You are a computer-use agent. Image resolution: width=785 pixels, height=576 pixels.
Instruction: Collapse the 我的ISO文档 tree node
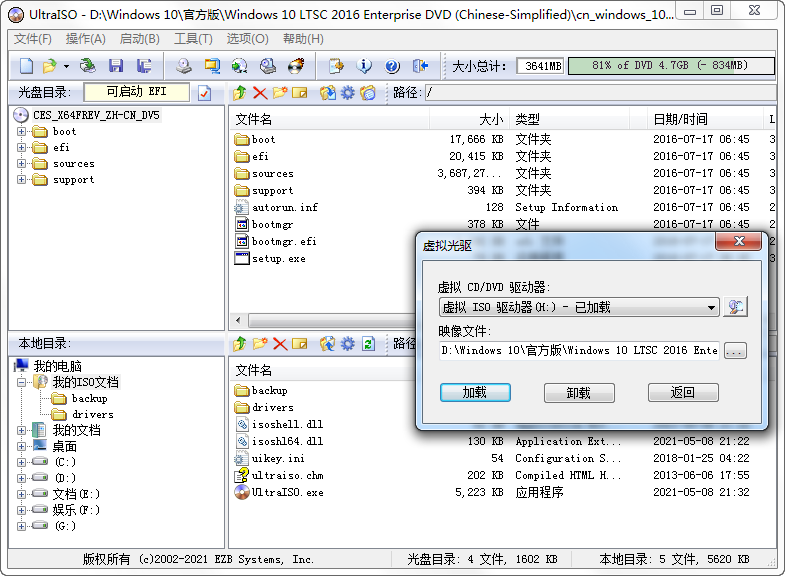point(21,382)
